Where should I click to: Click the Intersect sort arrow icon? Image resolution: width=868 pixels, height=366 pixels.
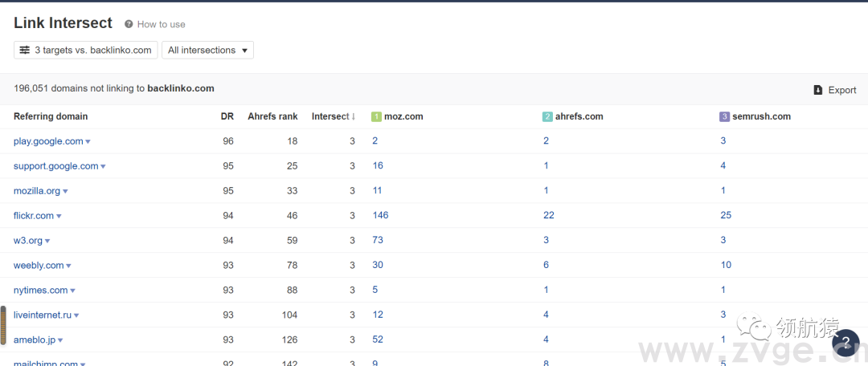[x=354, y=116]
